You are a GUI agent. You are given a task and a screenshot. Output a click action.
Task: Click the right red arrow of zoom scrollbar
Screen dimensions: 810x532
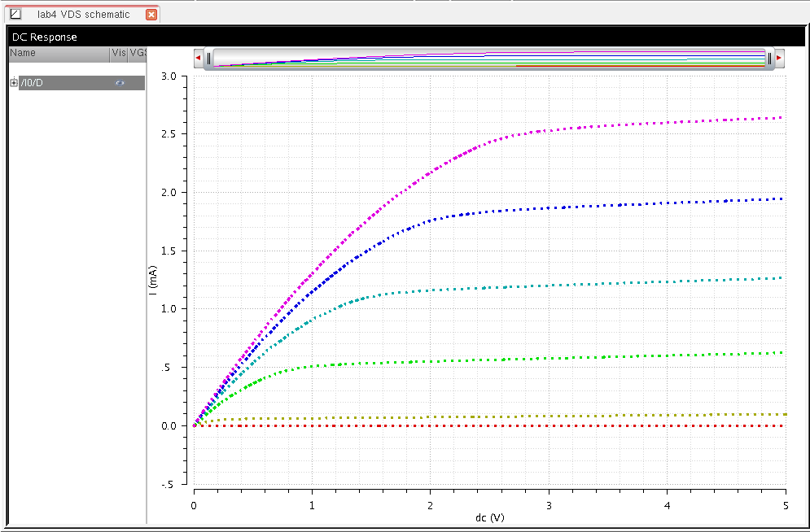tap(779, 59)
